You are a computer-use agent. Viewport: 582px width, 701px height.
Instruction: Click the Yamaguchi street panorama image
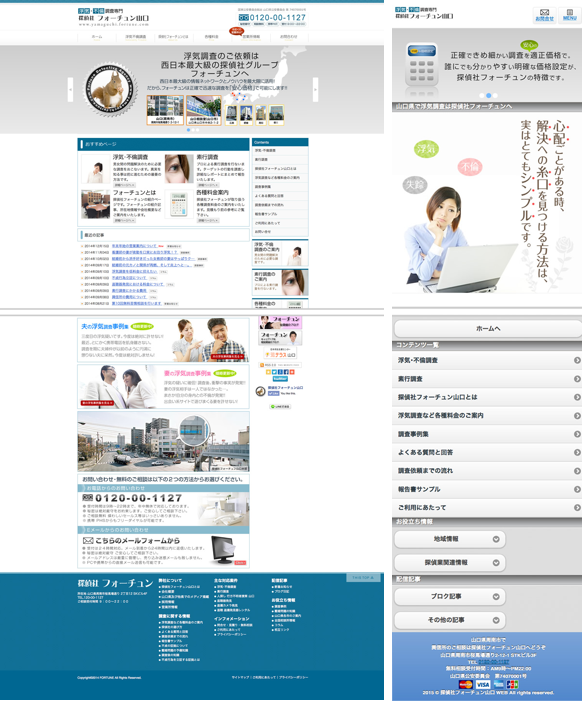pos(163,442)
